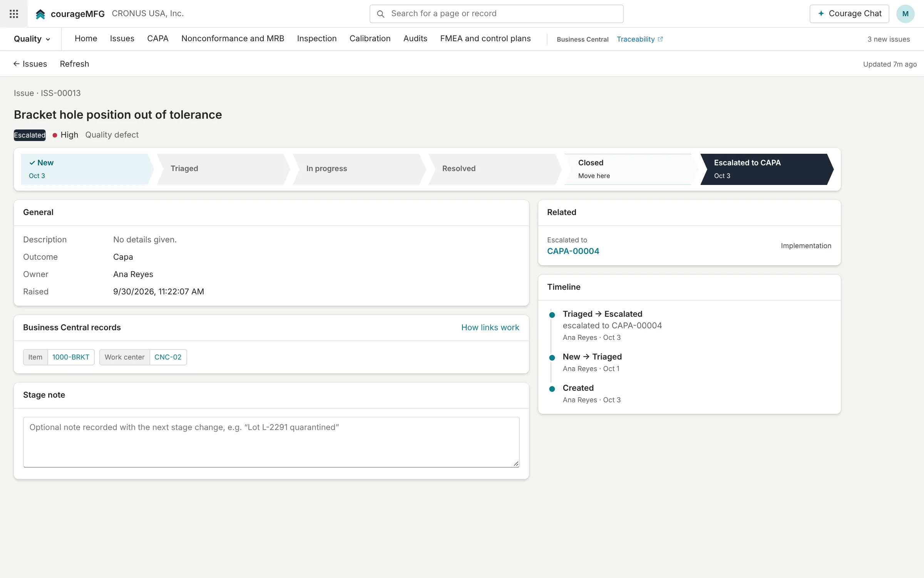Click the 3 new issues notice

[x=889, y=39]
